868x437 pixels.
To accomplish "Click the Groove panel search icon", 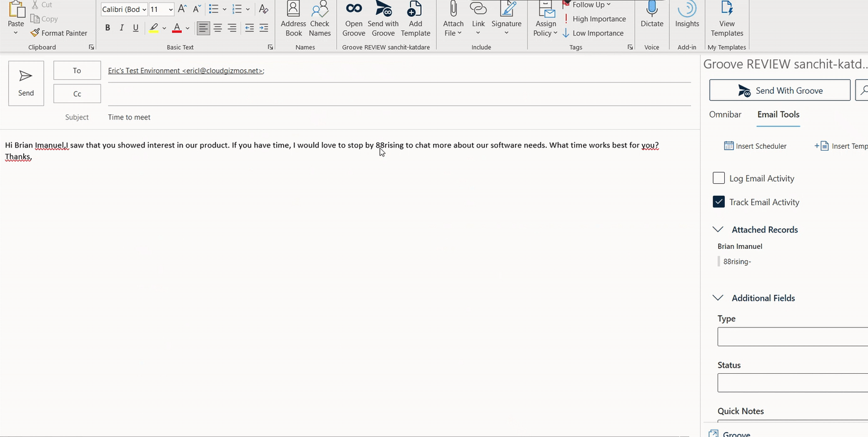I will click(862, 90).
